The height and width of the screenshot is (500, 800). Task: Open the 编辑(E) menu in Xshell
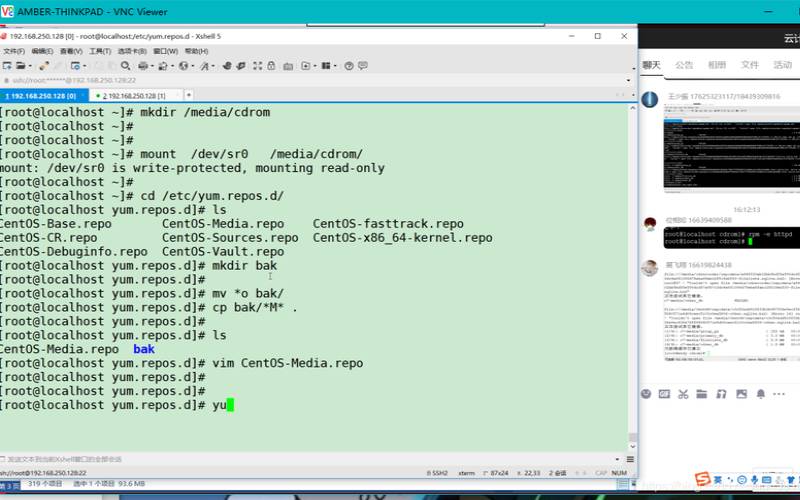click(x=42, y=51)
